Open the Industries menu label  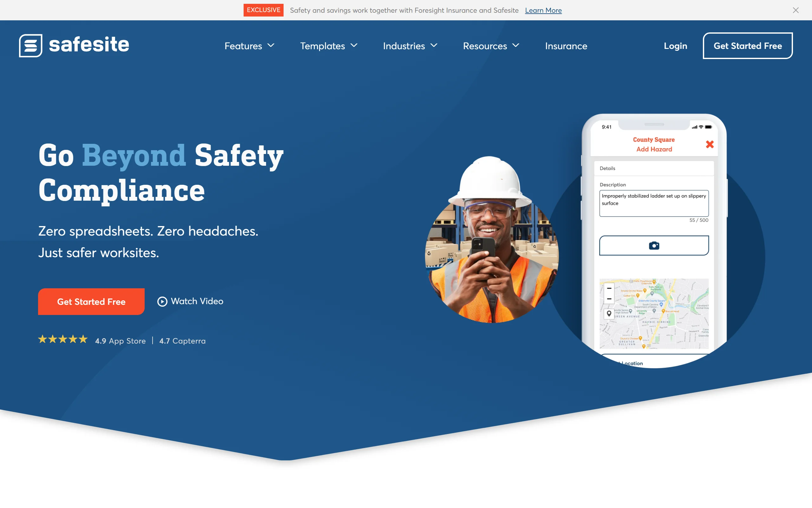(x=404, y=46)
